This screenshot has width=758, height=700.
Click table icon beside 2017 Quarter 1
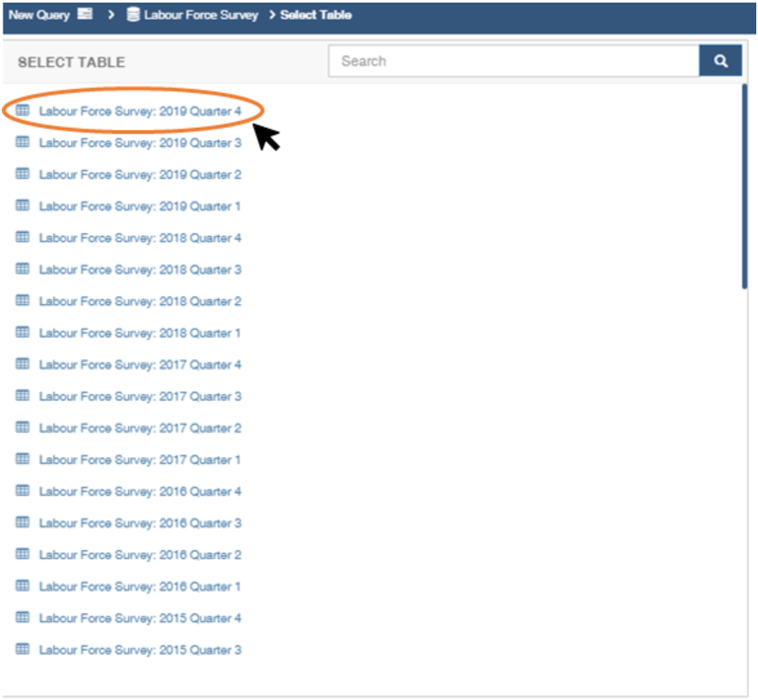[x=22, y=459]
